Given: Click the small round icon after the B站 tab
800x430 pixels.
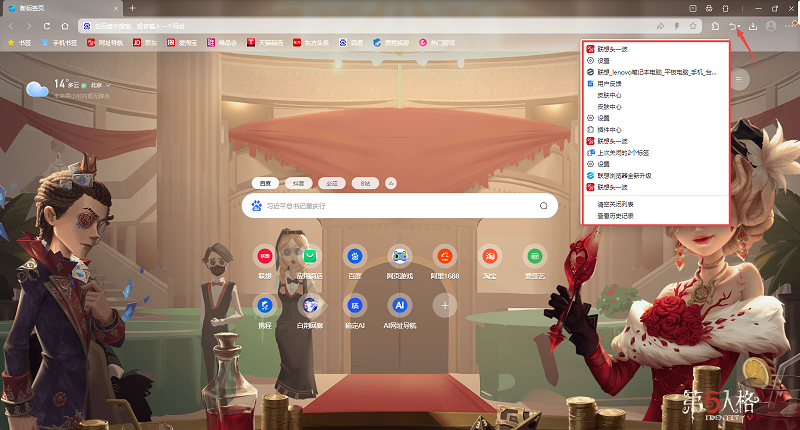Looking at the screenshot, I should coord(391,183).
